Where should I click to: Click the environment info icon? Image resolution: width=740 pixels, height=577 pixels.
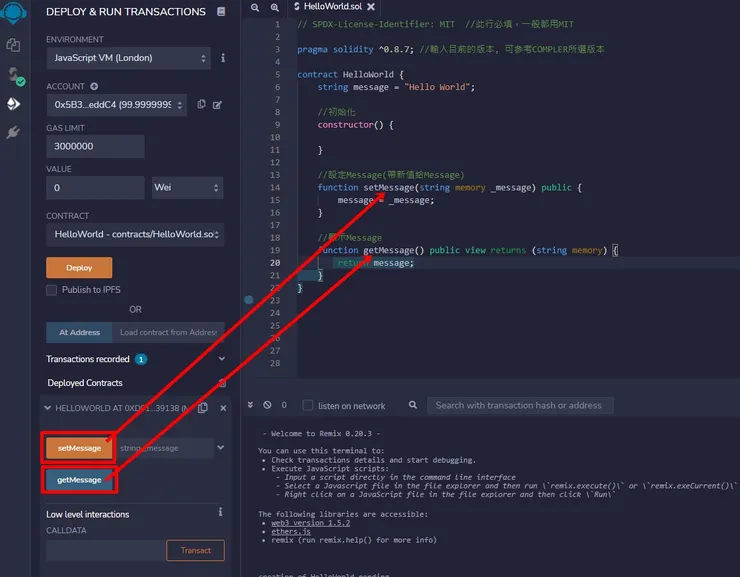coord(223,58)
